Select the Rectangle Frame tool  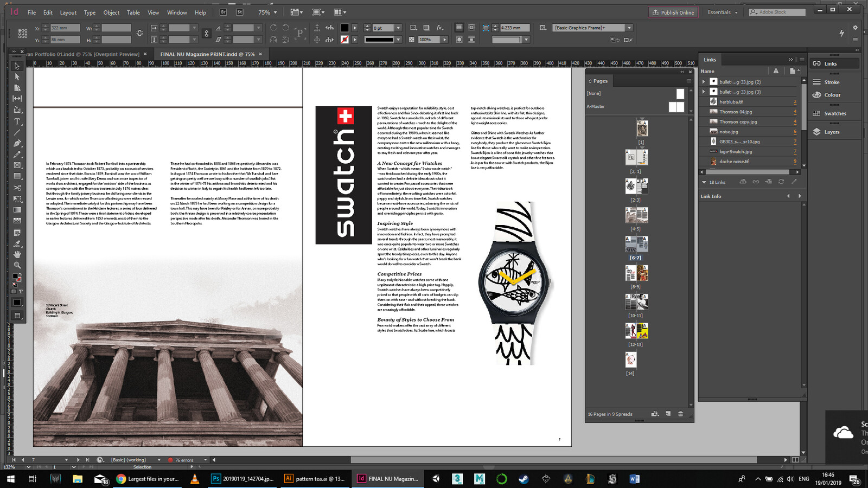click(17, 165)
